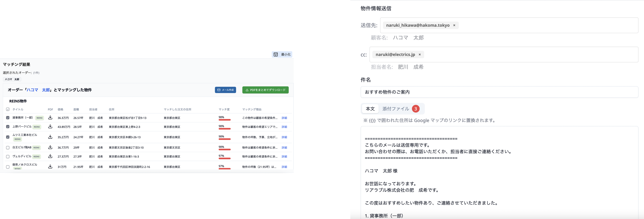Minimize the マッチング結果 panel
The width and height of the screenshot is (644, 219).
pyautogui.click(x=282, y=54)
